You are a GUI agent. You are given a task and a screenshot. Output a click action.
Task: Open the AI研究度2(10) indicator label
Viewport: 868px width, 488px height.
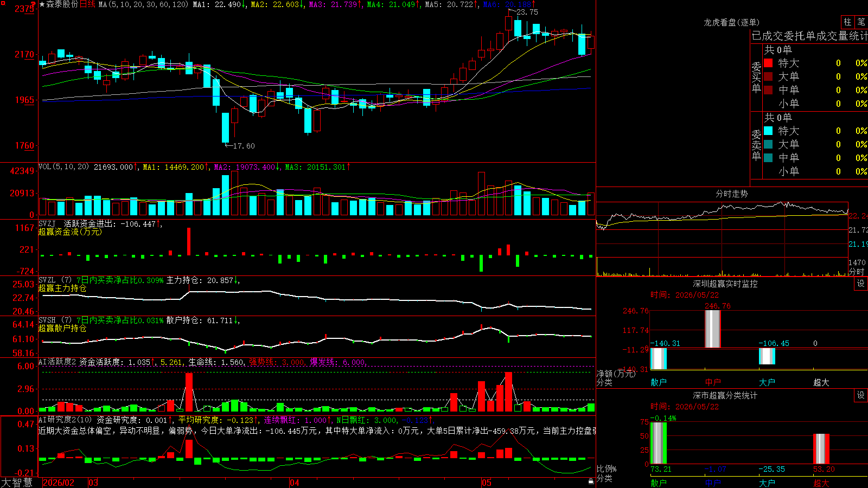(65, 420)
